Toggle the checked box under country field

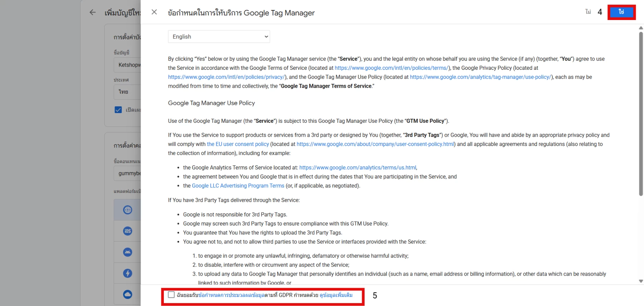(118, 110)
